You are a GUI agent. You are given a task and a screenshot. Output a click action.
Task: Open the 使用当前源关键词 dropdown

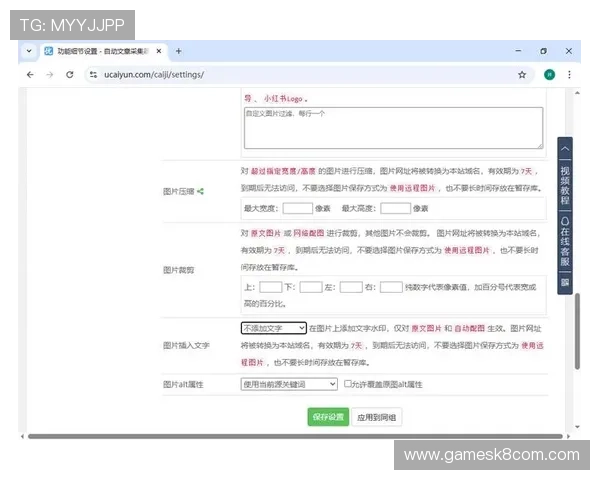(x=289, y=384)
